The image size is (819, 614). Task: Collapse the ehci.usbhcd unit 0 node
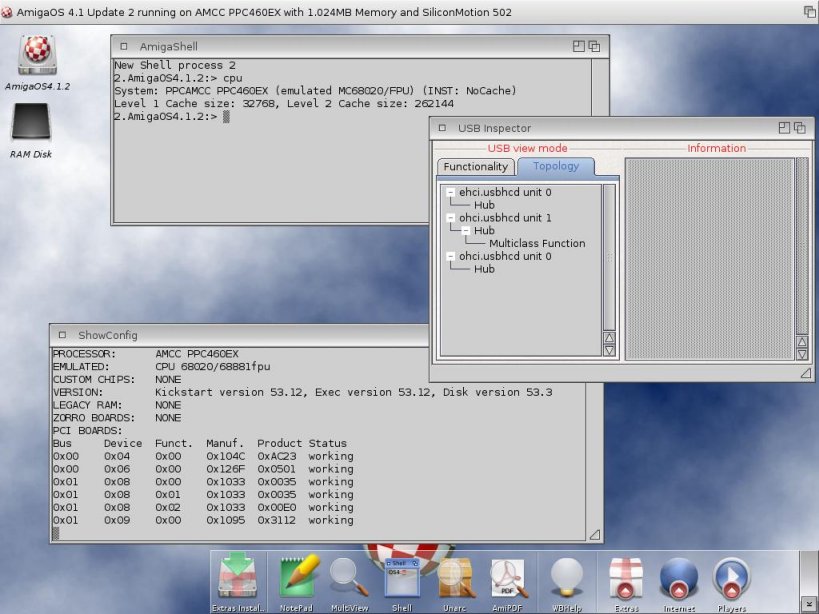(x=451, y=192)
